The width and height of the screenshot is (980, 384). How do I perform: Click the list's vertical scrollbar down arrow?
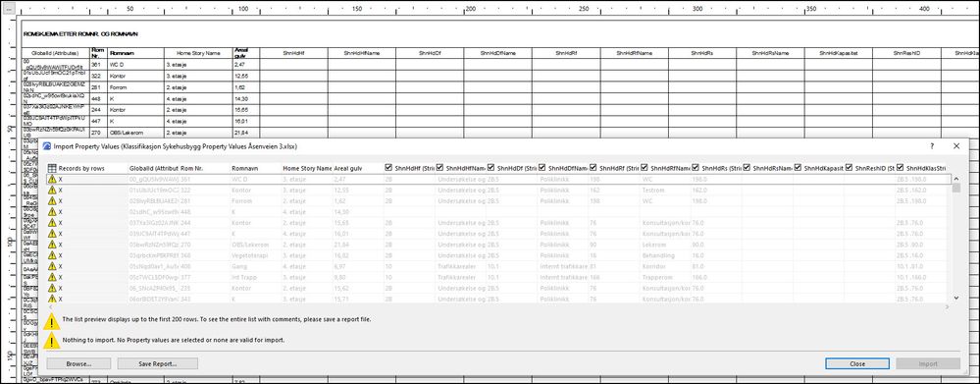click(x=955, y=299)
